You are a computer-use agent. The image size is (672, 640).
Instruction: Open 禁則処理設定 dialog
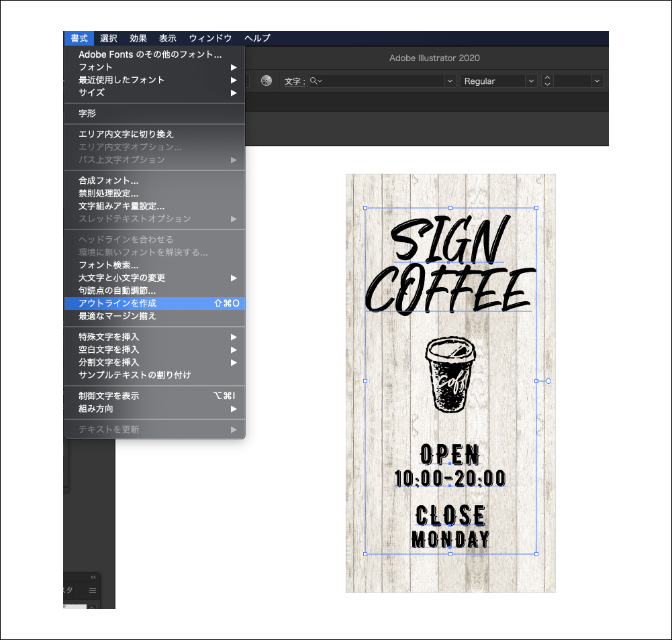(154, 193)
